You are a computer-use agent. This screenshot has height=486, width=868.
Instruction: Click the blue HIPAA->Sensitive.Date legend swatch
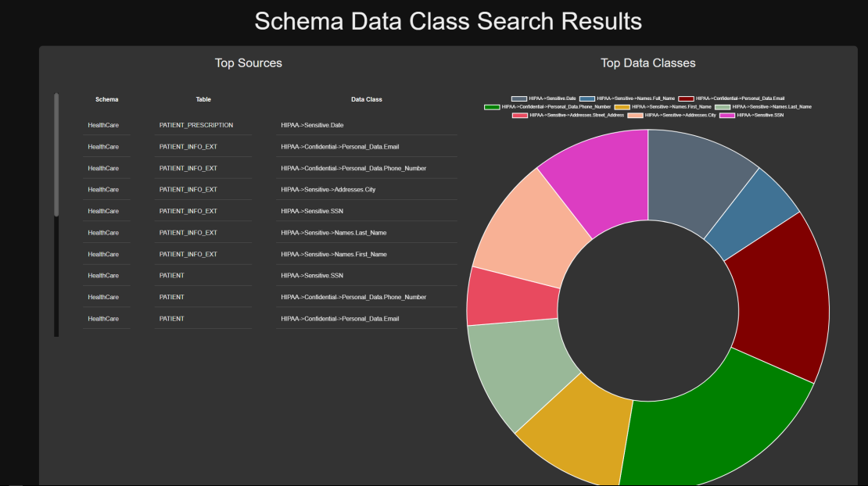(x=519, y=98)
